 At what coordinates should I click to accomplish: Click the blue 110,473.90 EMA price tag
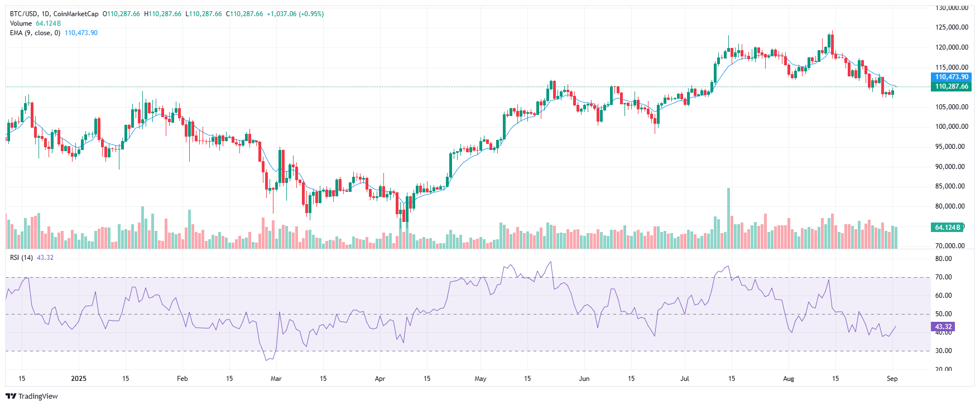coord(952,78)
